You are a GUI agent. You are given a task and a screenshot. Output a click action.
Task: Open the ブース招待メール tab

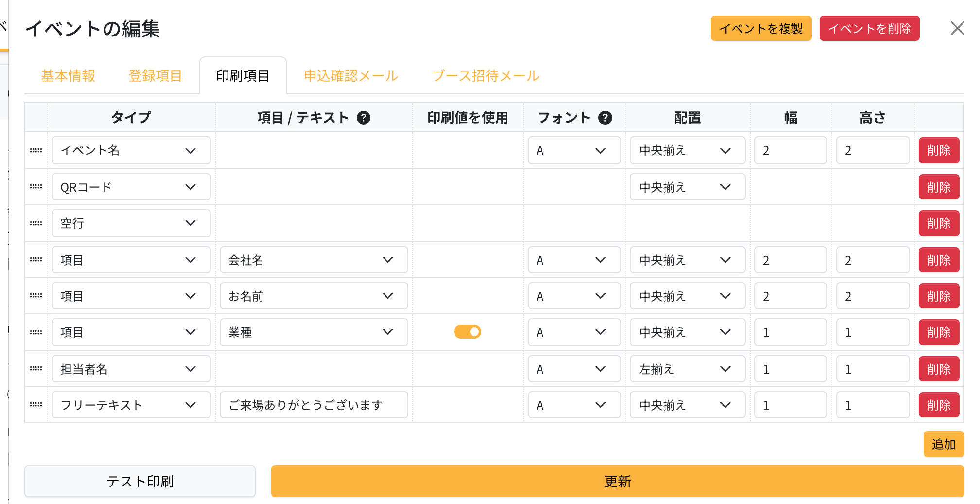click(486, 76)
